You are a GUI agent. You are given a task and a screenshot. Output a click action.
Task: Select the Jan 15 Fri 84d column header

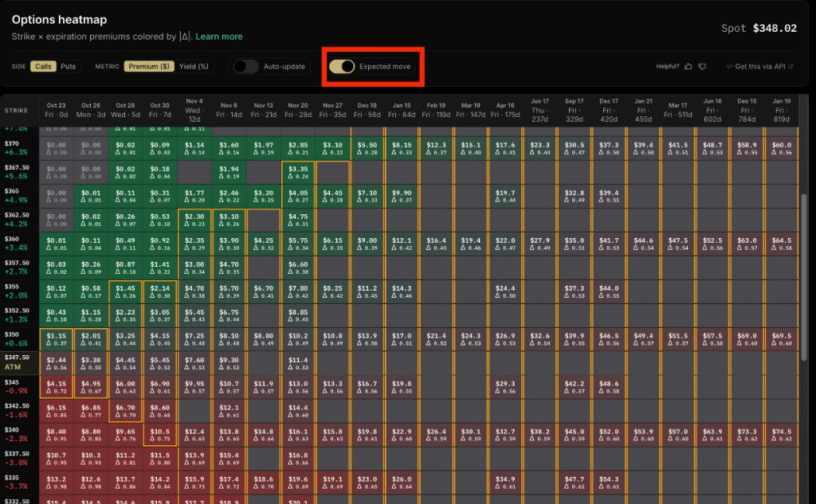pyautogui.click(x=402, y=110)
